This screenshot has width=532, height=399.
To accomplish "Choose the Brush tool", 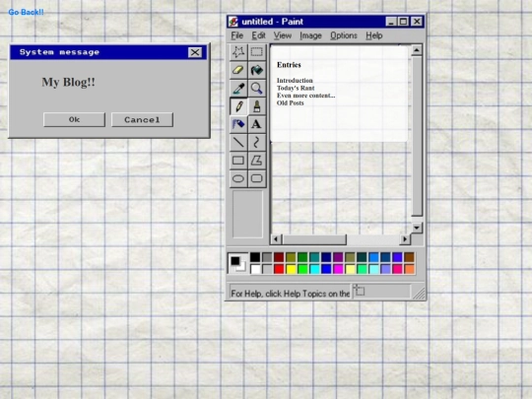I will (x=256, y=106).
